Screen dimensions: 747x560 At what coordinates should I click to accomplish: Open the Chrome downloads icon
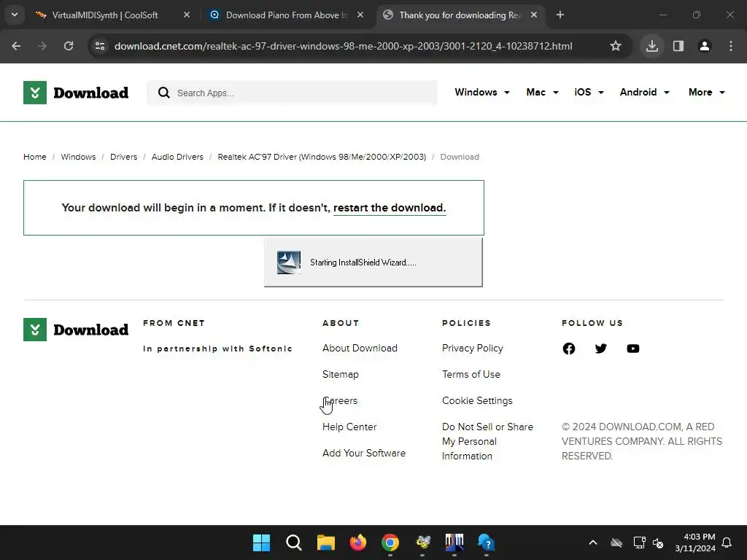tap(652, 46)
